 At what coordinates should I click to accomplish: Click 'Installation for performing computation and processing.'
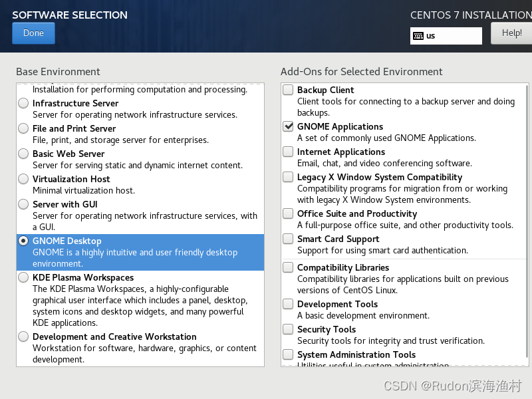coord(140,90)
